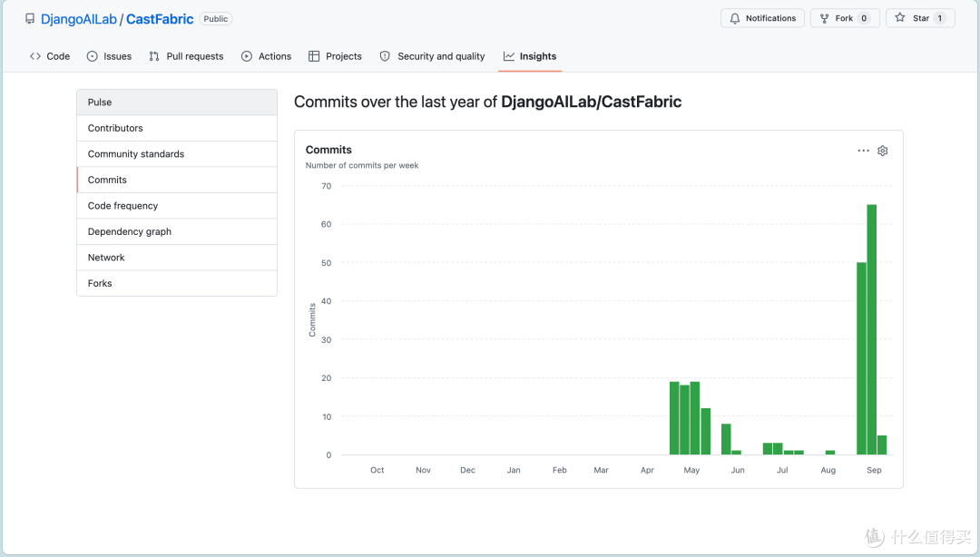Click the pull request branch icon
Screen dimensions: 980x557
pyautogui.click(x=154, y=56)
